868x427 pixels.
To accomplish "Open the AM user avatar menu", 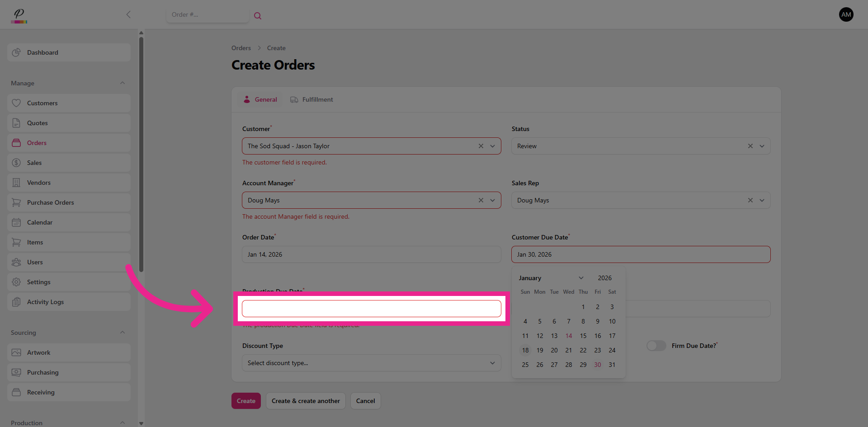I will [x=846, y=15].
